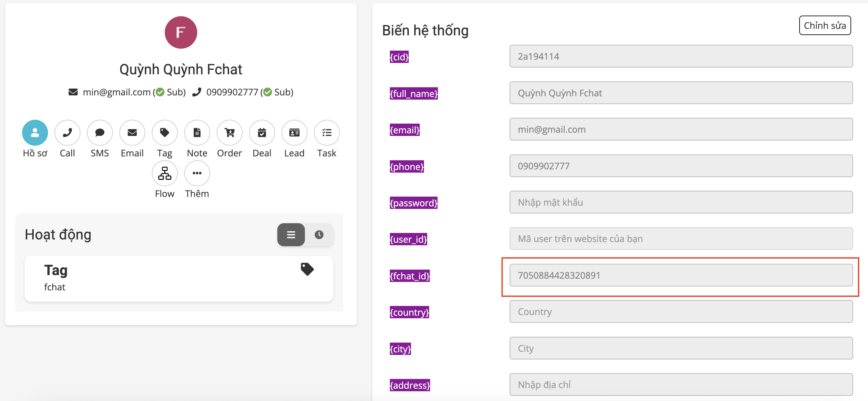
Task: Click the City input field
Action: coord(681,348)
